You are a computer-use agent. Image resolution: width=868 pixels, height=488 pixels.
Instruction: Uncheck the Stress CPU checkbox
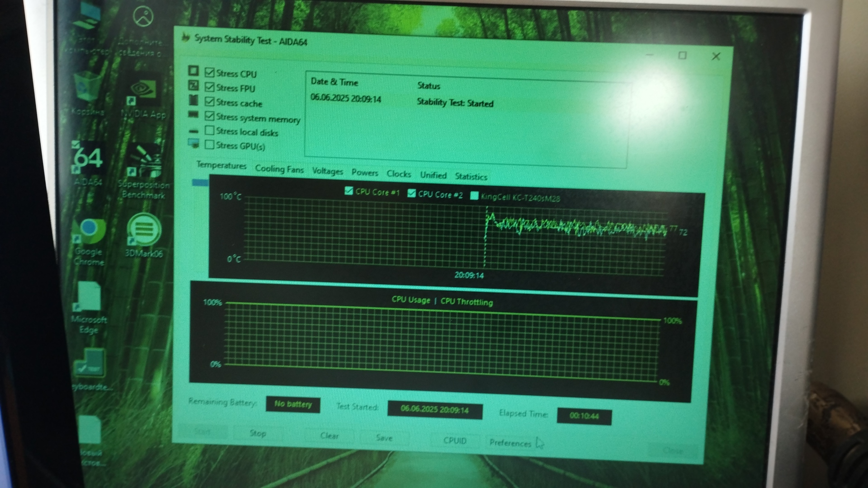[x=209, y=72]
